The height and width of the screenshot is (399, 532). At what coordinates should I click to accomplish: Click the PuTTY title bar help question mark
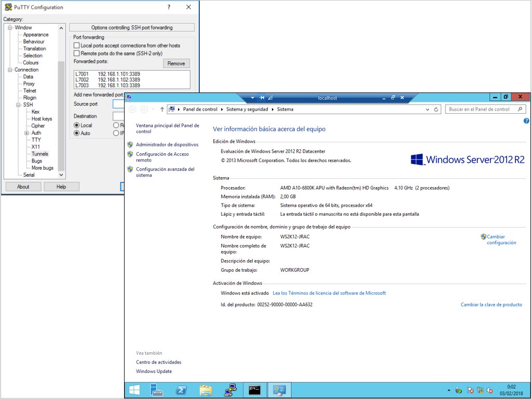point(169,7)
